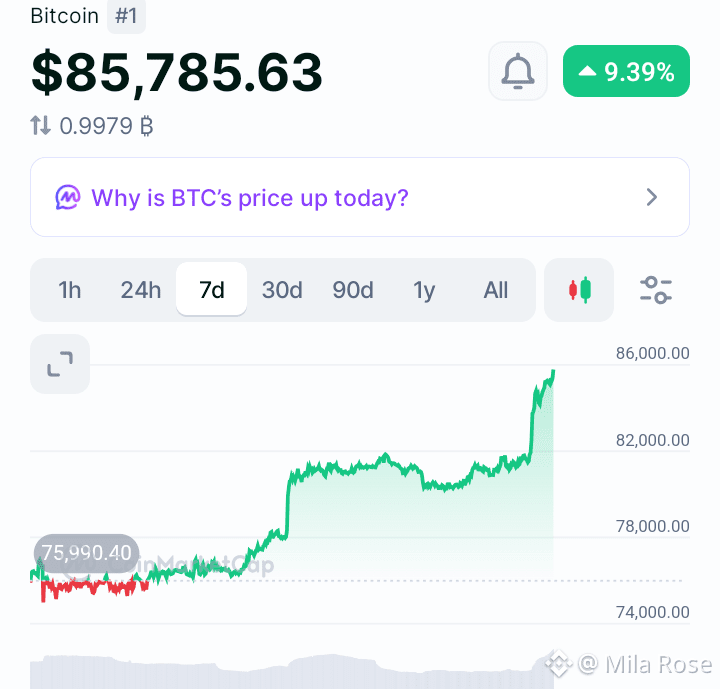This screenshot has height=689, width=720.
Task: Show the 1y price history
Action: tap(424, 290)
